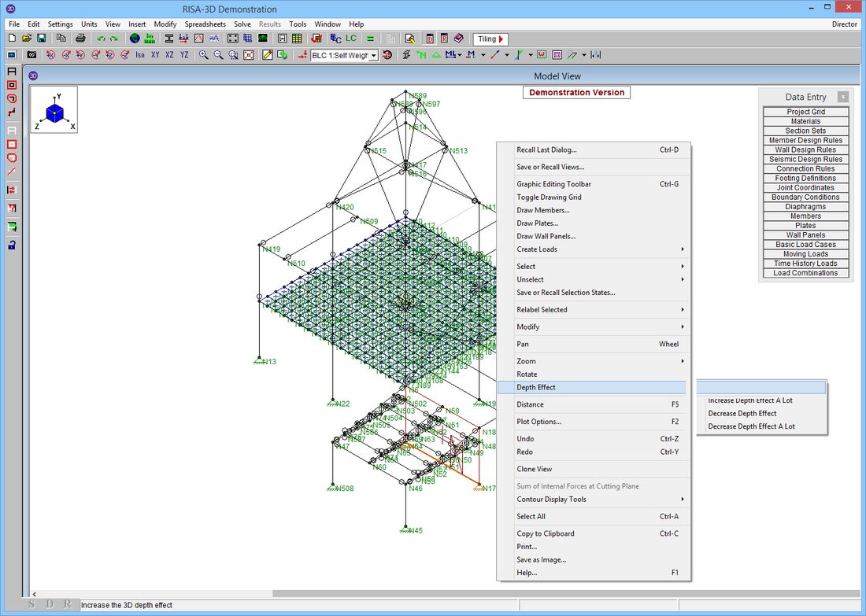Click the Zoom In magnifier icon

(x=204, y=55)
